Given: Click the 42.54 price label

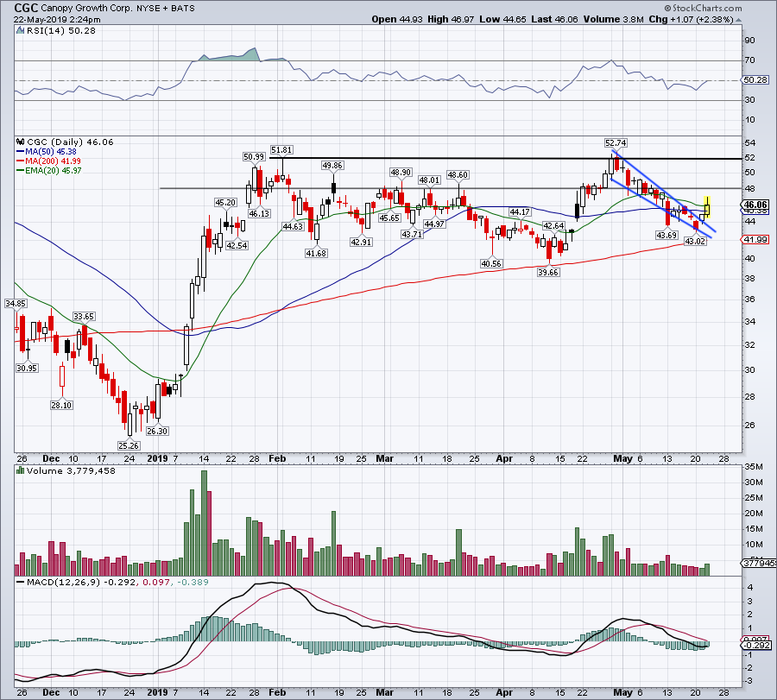Looking at the screenshot, I should (237, 245).
